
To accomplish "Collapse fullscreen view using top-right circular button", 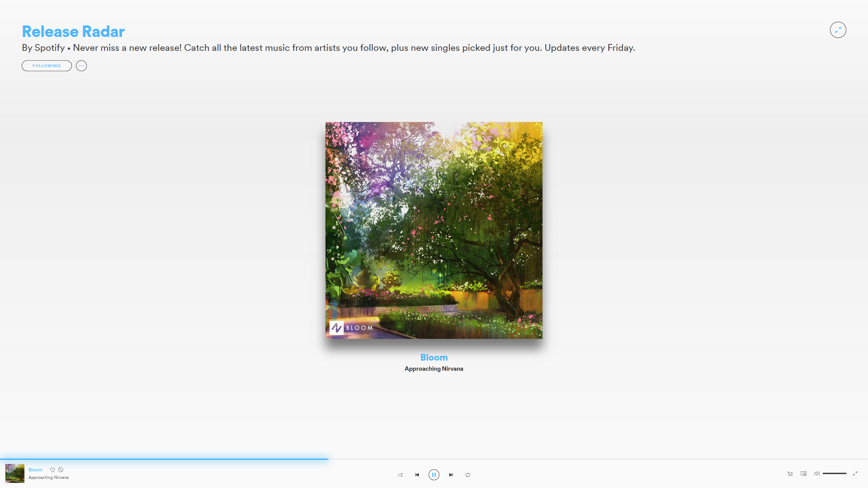I will tap(838, 30).
